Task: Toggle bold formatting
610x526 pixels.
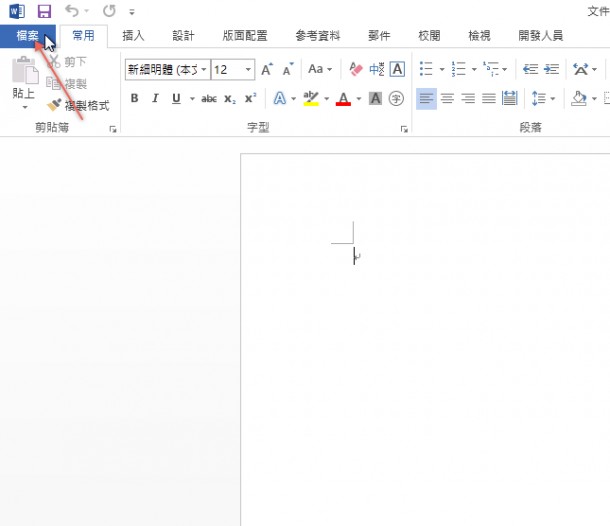Action: coord(135,98)
